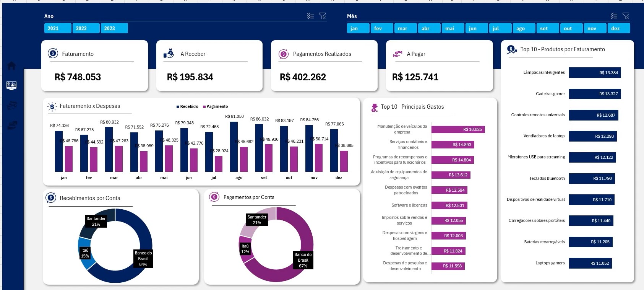Open the hand-with-money icon in the sidebar

tap(12, 125)
